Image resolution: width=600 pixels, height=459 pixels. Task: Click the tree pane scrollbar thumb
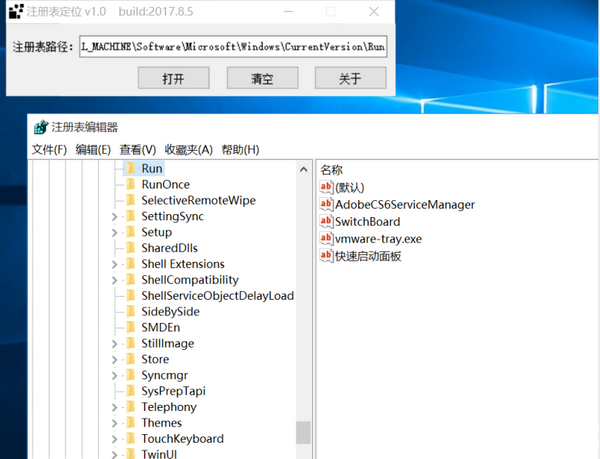pyautogui.click(x=303, y=433)
